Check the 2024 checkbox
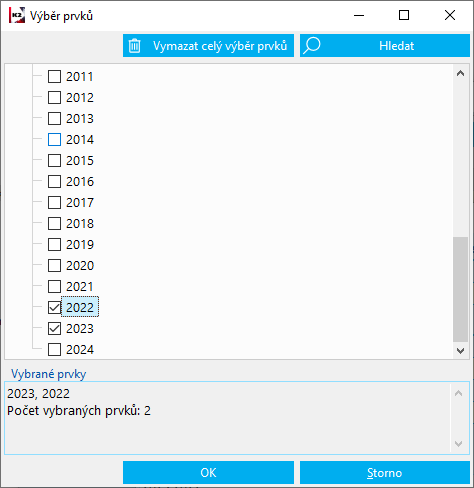This screenshot has width=474, height=488. [x=54, y=349]
